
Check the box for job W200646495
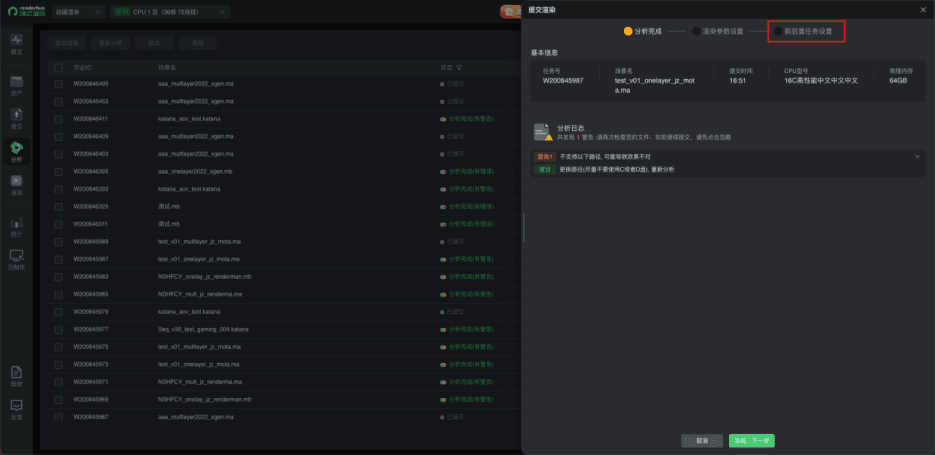coord(59,84)
